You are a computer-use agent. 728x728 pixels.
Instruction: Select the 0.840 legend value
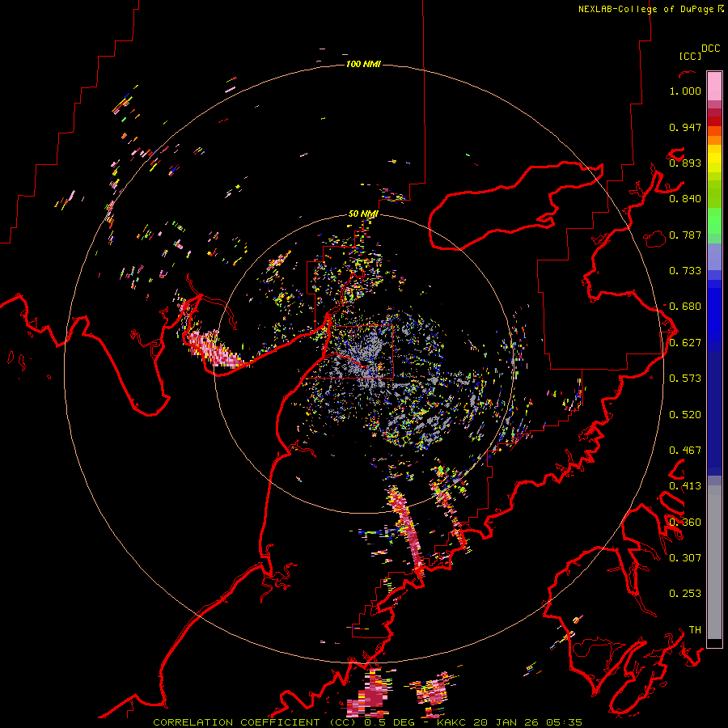click(x=685, y=199)
